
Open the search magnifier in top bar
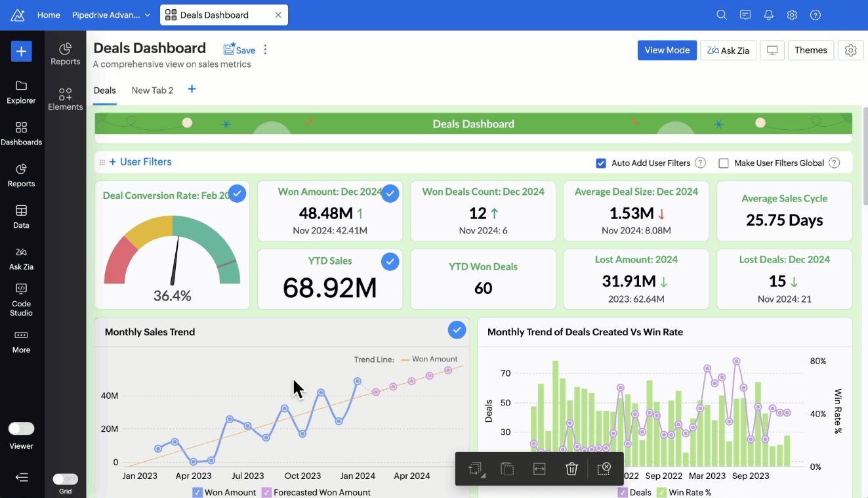(x=722, y=15)
